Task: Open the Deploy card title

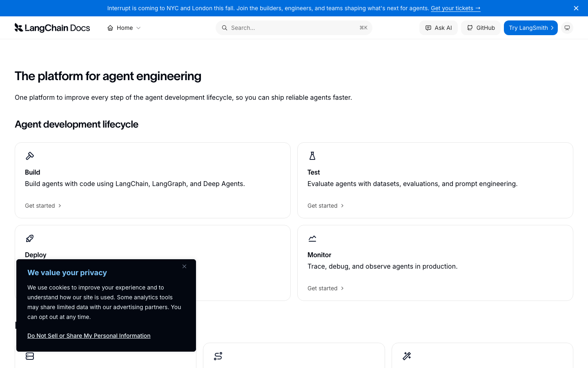Action: [36, 255]
